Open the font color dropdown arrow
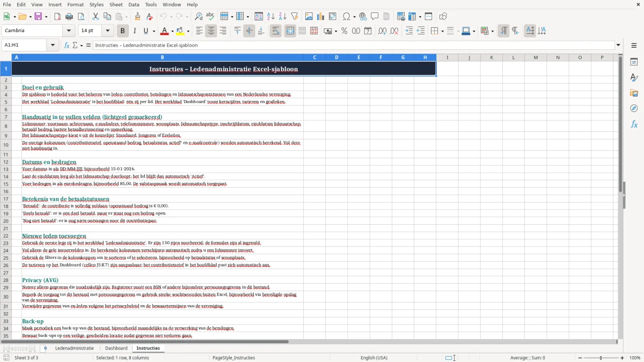The width and height of the screenshot is (644, 362). point(173,31)
